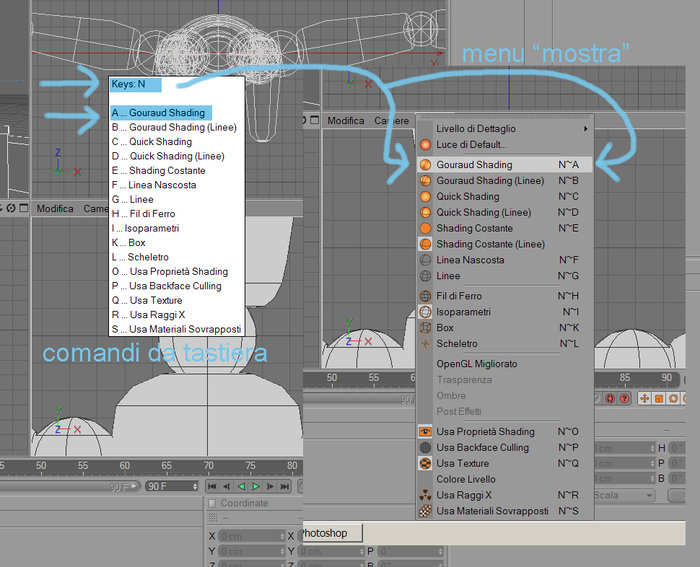Click the red question mark autokey icon
The height and width of the screenshot is (567, 700).
pos(625,398)
